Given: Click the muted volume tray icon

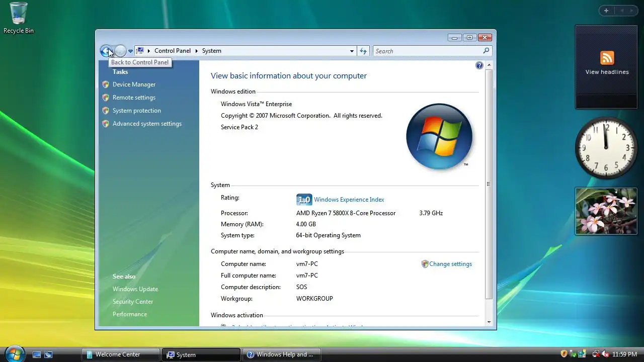Looking at the screenshot, I should tap(605, 354).
